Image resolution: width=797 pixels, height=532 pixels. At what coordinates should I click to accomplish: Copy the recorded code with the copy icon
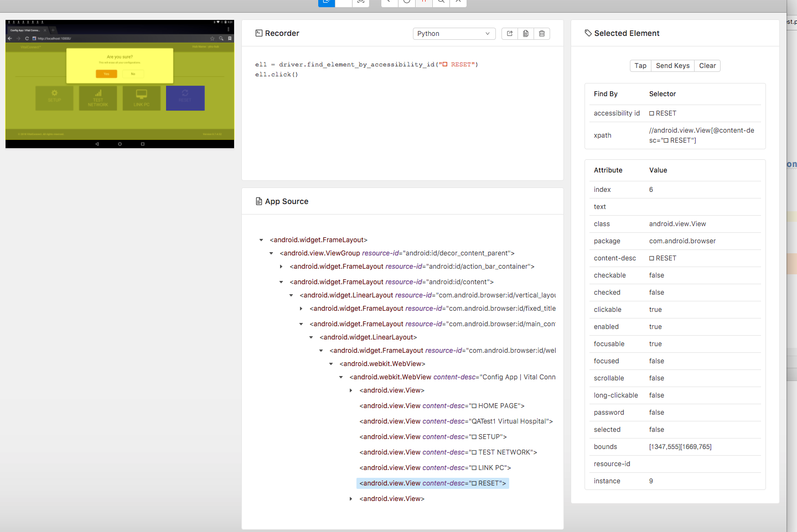pos(525,33)
